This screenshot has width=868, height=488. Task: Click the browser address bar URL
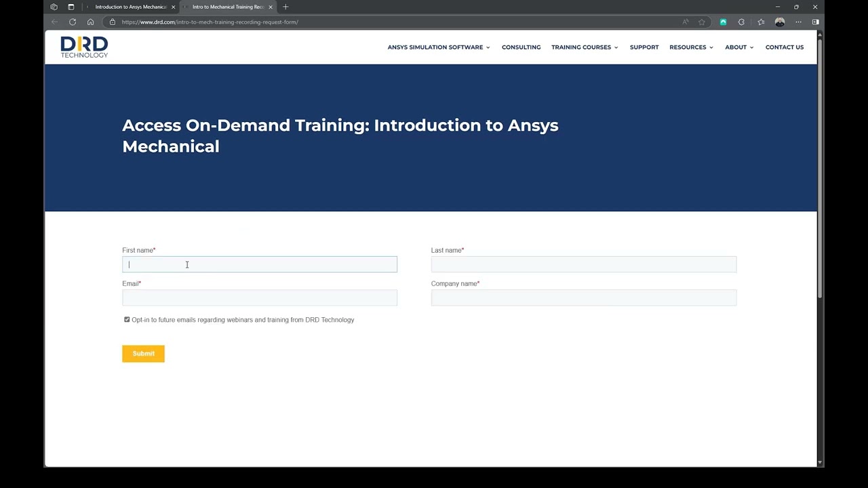click(x=210, y=22)
